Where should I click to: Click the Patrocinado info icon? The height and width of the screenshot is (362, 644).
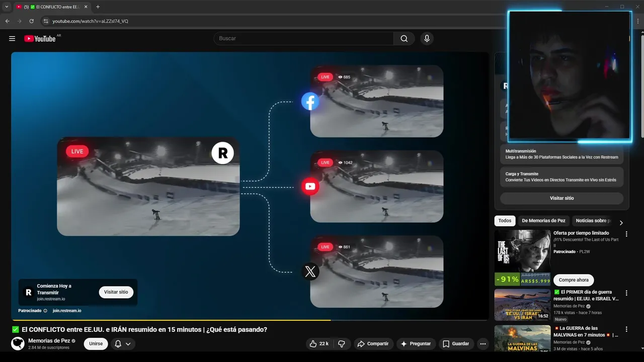tap(45, 311)
